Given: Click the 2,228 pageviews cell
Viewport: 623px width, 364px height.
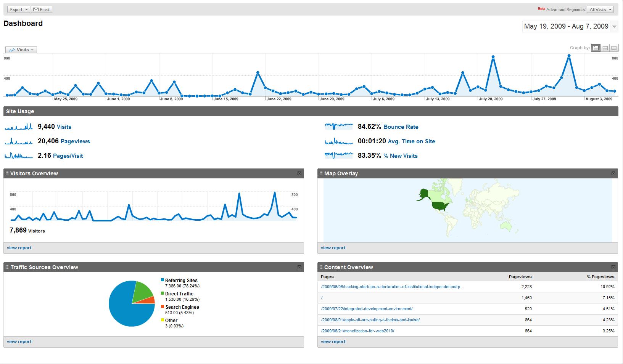Looking at the screenshot, I should pos(526,287).
